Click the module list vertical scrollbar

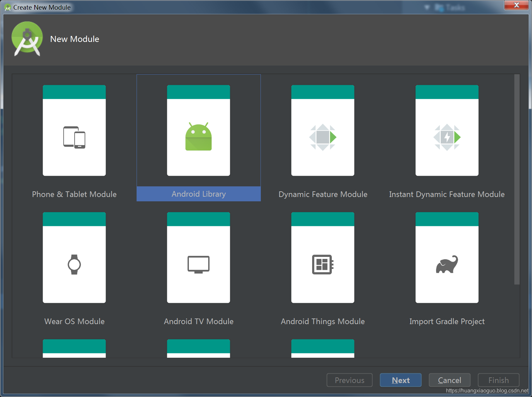point(517,180)
